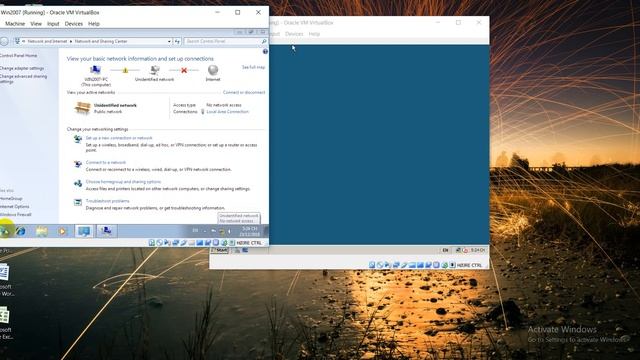Click the network tray icon in Win2007 guest
The width and height of the screenshot is (640, 360).
pyautogui.click(x=222, y=231)
